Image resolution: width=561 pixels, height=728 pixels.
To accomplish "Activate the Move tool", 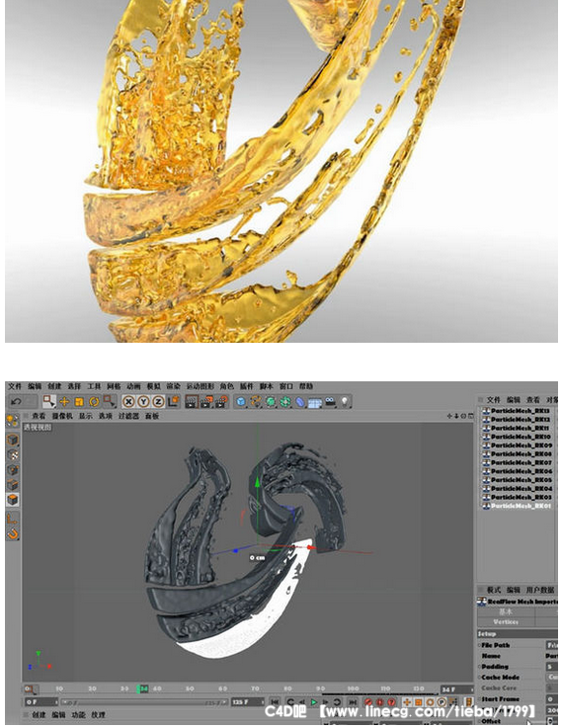I will point(64,402).
